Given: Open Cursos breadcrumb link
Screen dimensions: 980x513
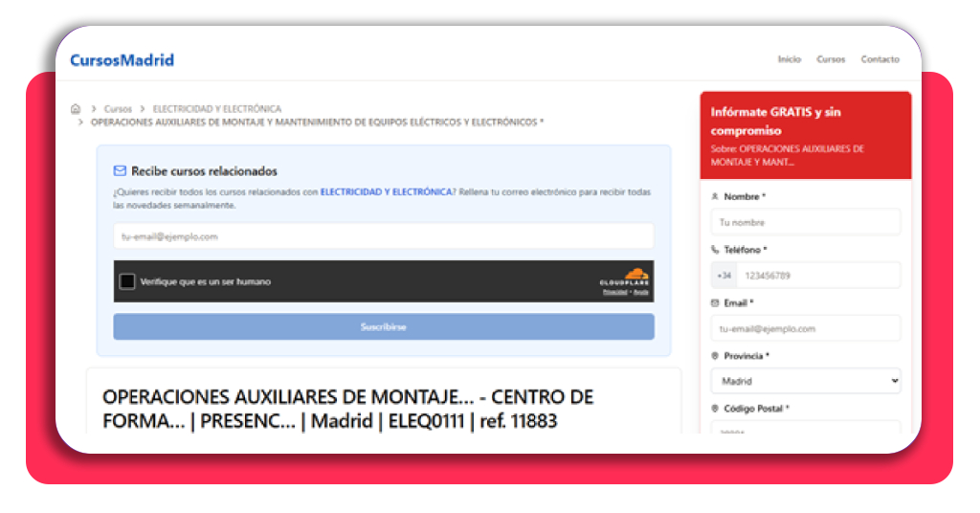Looking at the screenshot, I should coord(118,109).
